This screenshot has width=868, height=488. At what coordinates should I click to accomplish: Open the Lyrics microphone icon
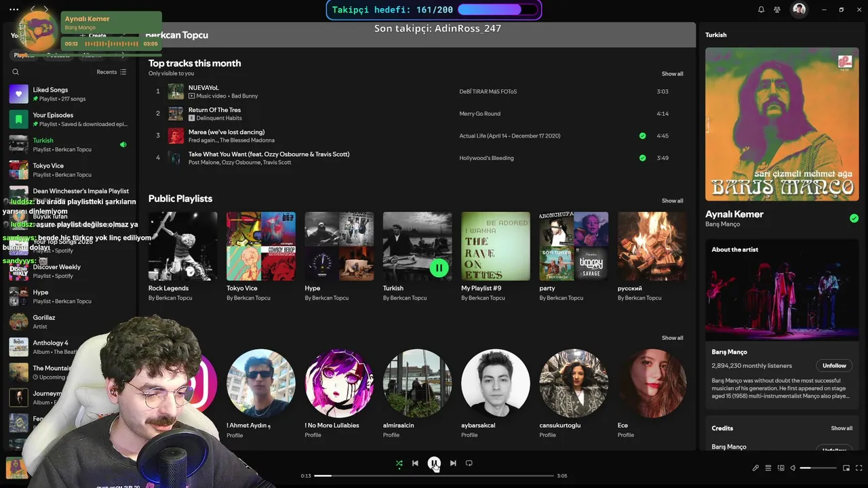coord(755,468)
